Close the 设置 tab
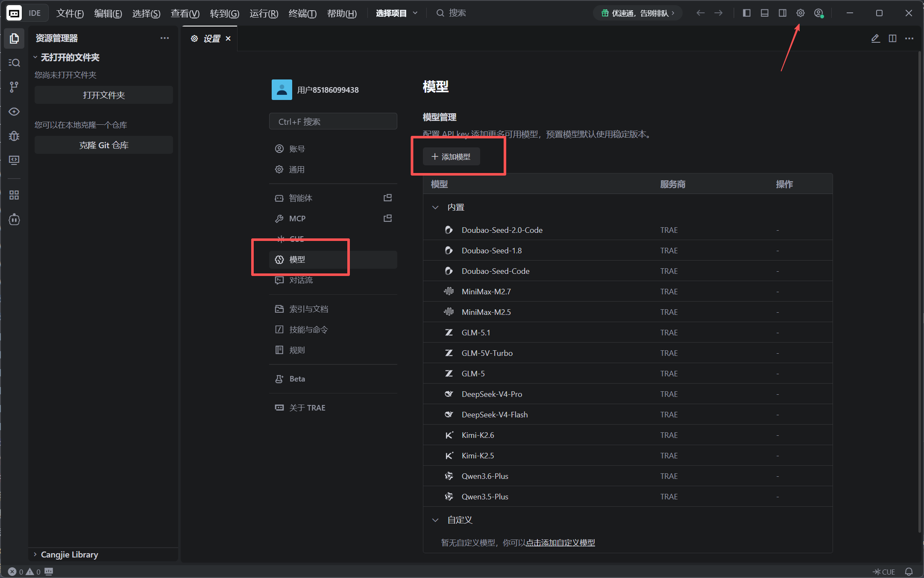The image size is (924, 578). pyautogui.click(x=228, y=38)
